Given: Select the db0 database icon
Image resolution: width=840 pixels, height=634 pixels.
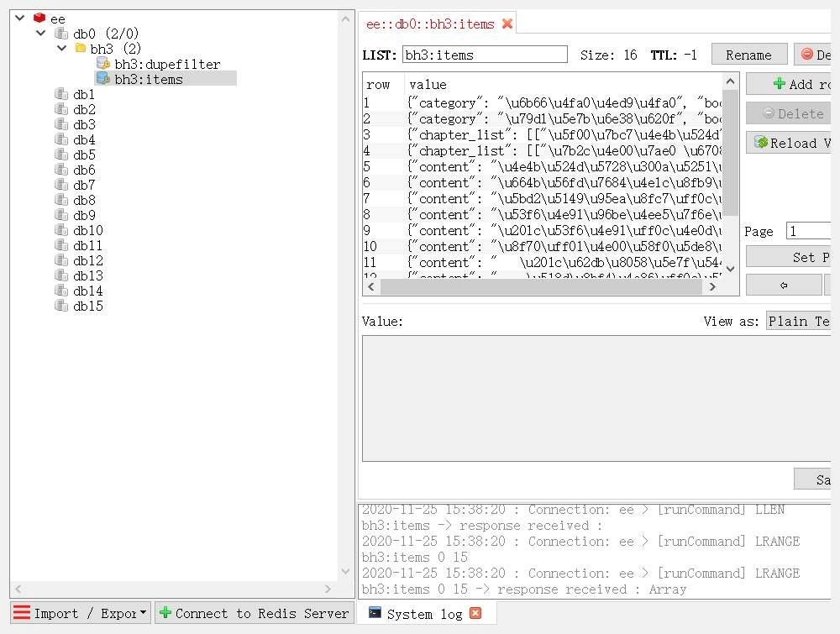Looking at the screenshot, I should tap(61, 34).
